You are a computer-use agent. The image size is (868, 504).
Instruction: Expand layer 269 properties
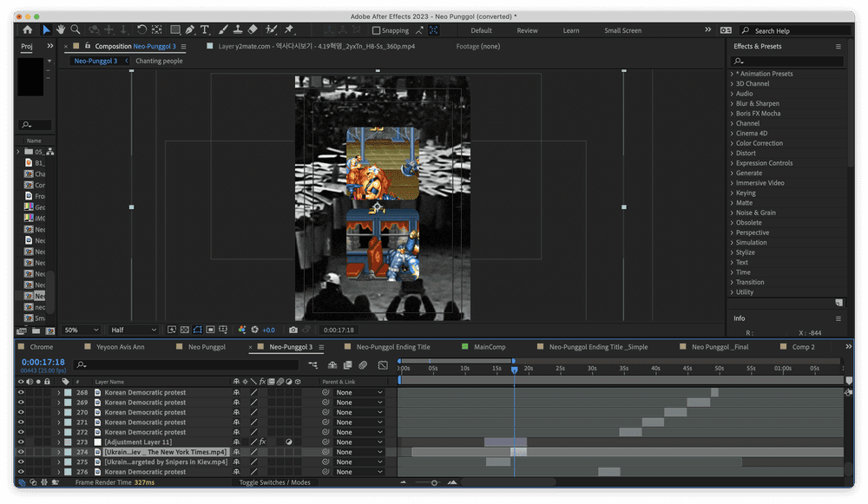(x=59, y=403)
